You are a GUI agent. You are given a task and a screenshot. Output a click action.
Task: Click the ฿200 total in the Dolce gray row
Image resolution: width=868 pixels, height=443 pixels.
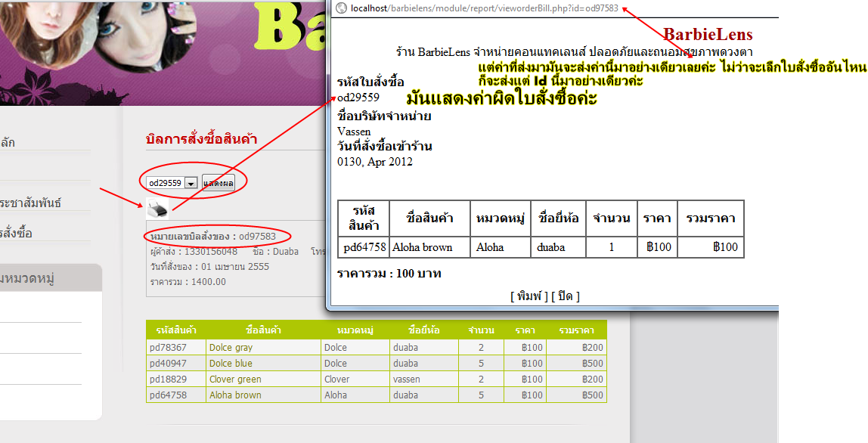[x=592, y=347]
